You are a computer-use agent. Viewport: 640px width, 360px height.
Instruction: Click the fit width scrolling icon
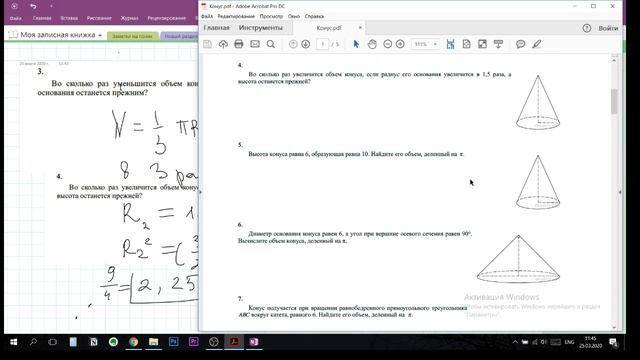(450, 44)
